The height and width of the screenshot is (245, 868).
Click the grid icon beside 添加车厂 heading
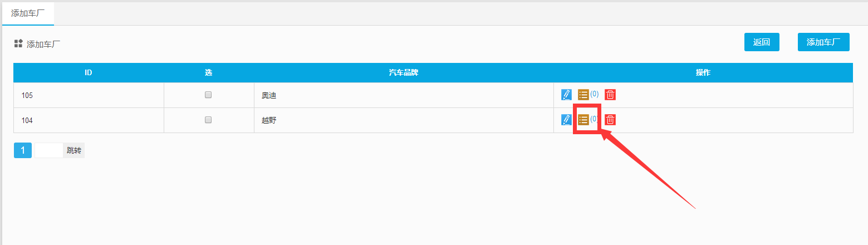coord(18,43)
